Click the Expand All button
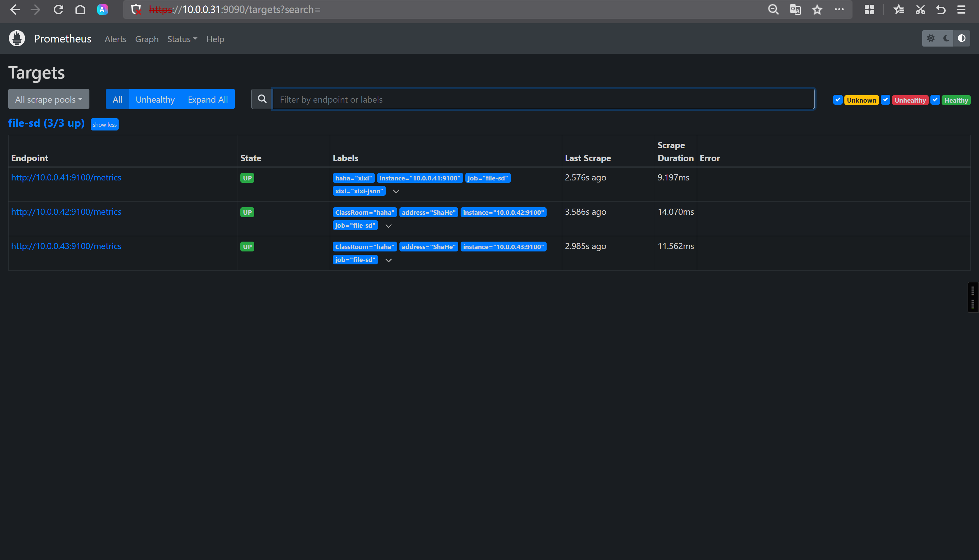 coord(208,99)
